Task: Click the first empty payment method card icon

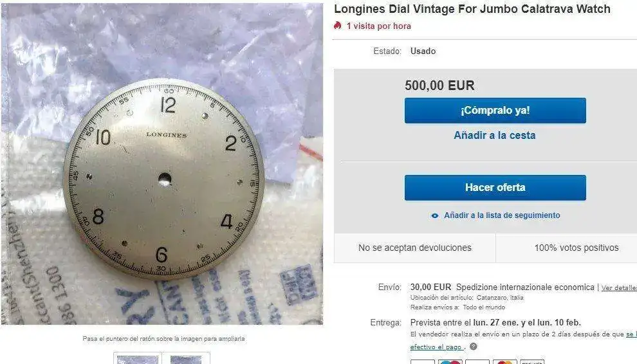Action: point(422,362)
